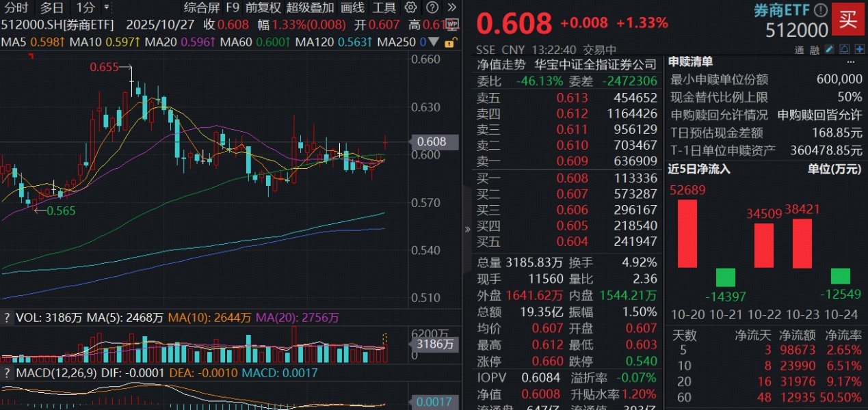Switch to 多日 multi-day tab
Screen dimensions: 868x410
tap(51, 8)
